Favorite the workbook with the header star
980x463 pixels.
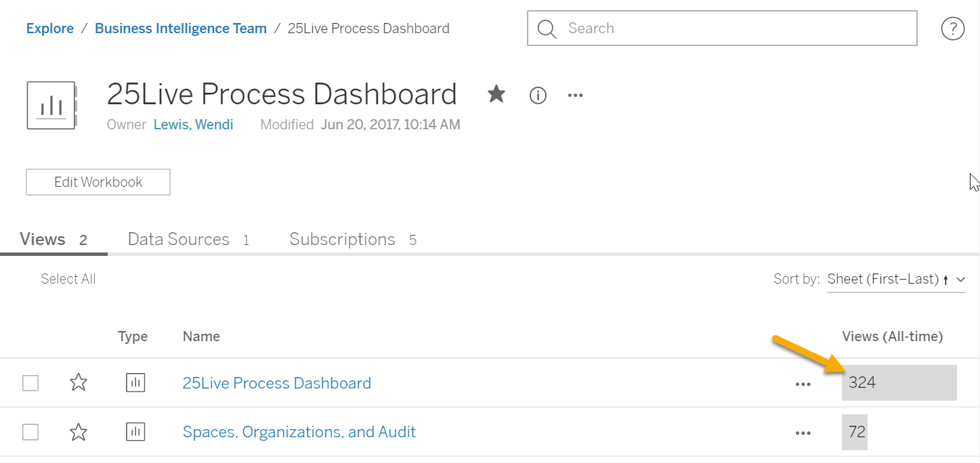click(x=496, y=94)
